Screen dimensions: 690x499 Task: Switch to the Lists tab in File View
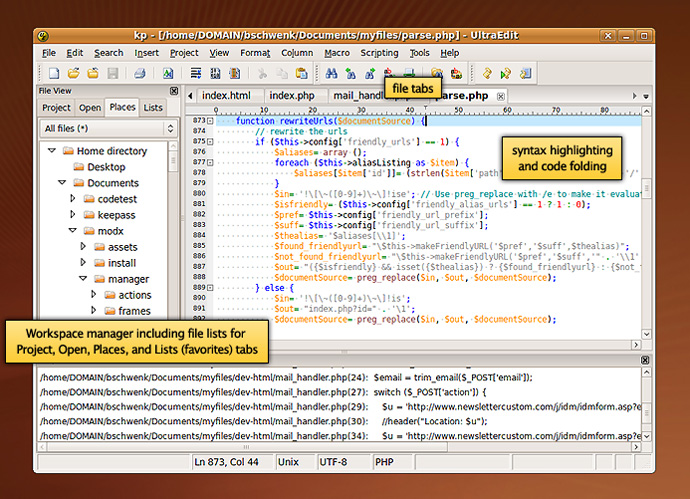pos(153,107)
